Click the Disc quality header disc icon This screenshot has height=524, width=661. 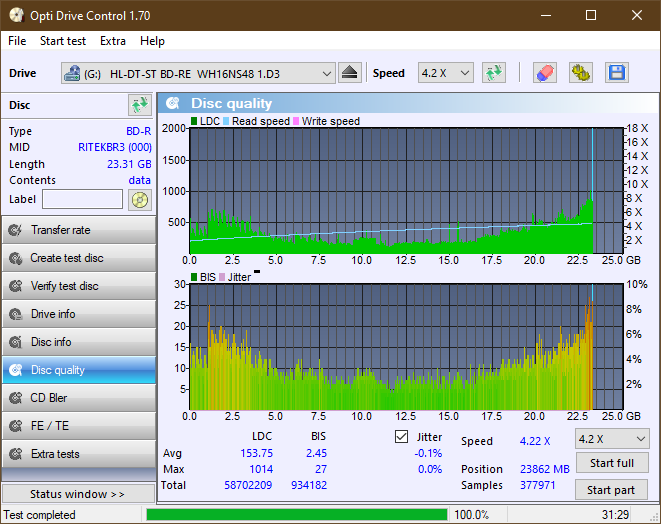click(173, 103)
